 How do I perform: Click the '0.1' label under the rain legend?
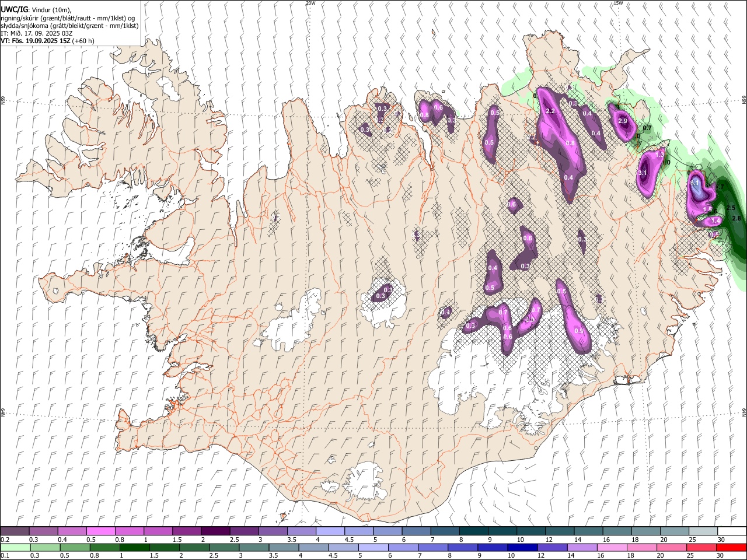point(5,556)
